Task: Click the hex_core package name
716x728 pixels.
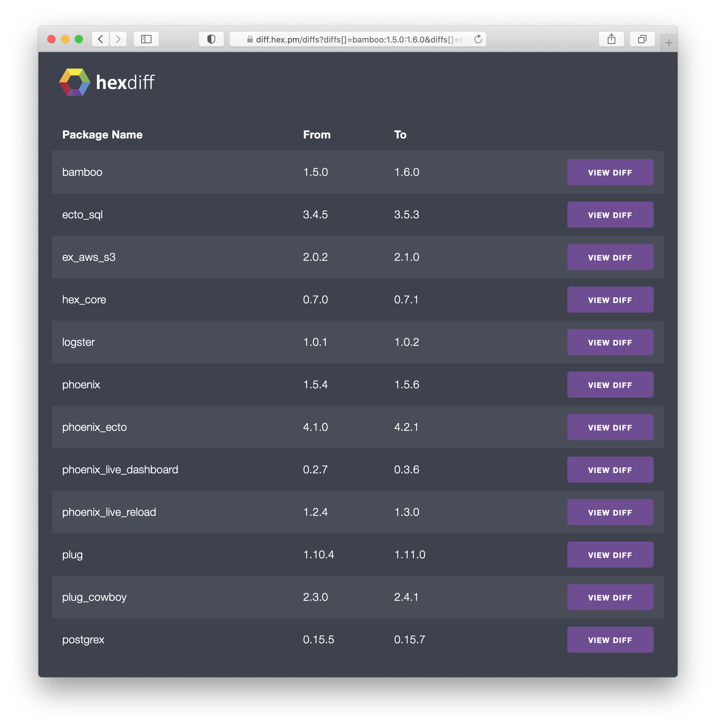Action: (84, 300)
